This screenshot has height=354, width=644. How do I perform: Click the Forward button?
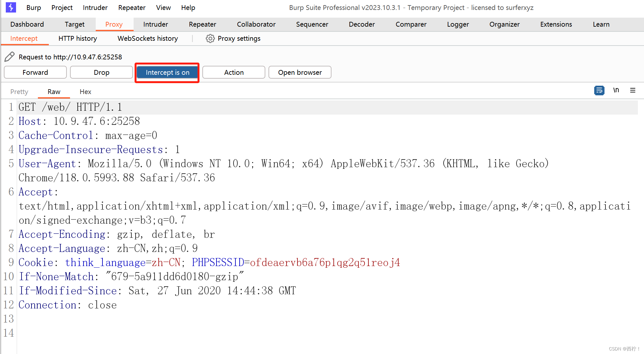tap(35, 73)
